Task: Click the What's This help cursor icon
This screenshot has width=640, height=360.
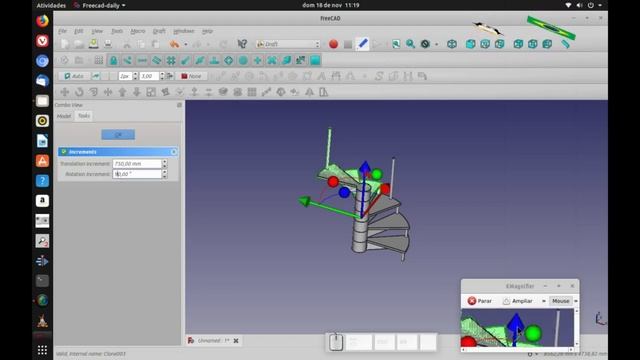Action: pos(242,44)
